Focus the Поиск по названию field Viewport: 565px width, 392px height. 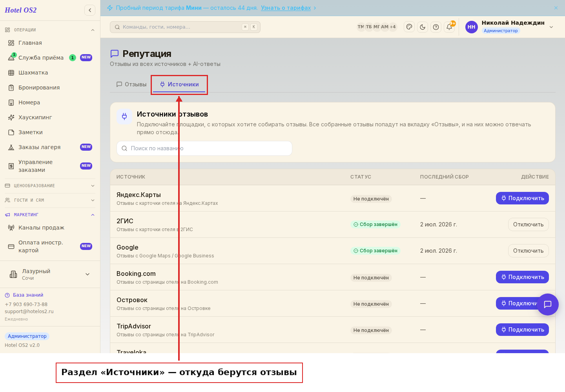204,148
